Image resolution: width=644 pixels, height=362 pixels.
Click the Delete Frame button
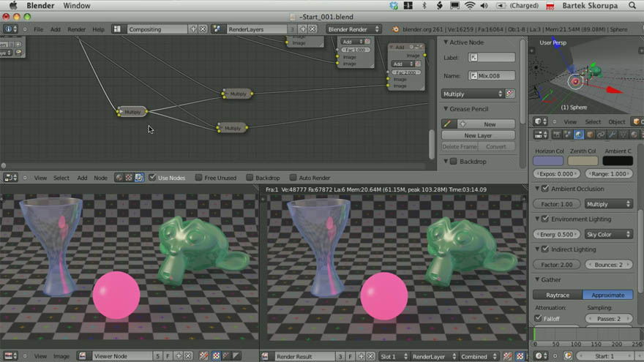point(460,146)
